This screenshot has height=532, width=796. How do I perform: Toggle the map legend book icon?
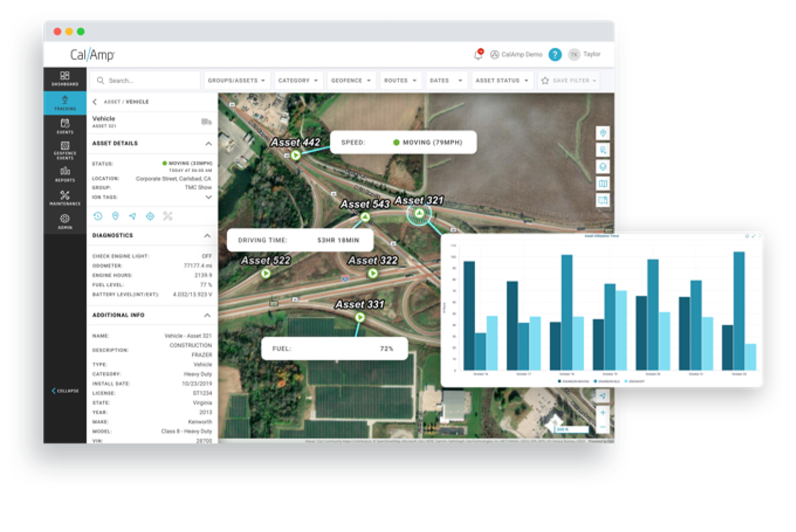pos(602,200)
